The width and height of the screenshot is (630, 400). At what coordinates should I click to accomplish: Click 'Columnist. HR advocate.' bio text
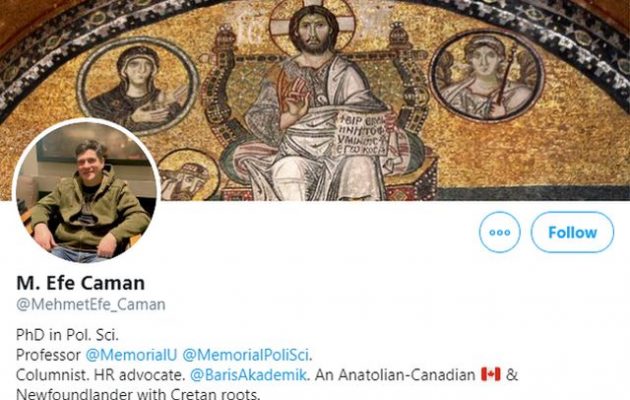click(100, 375)
